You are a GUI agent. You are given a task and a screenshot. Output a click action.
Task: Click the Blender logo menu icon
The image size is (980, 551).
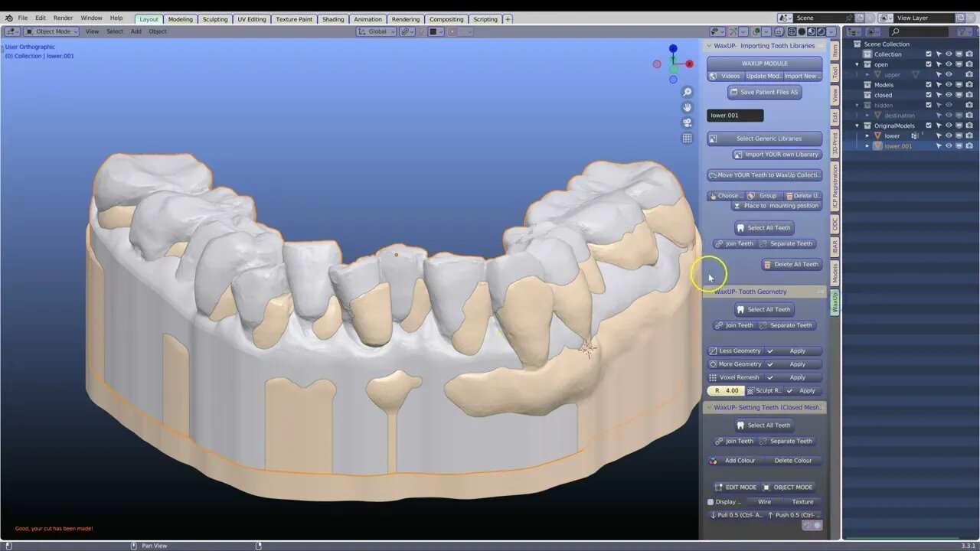point(8,18)
